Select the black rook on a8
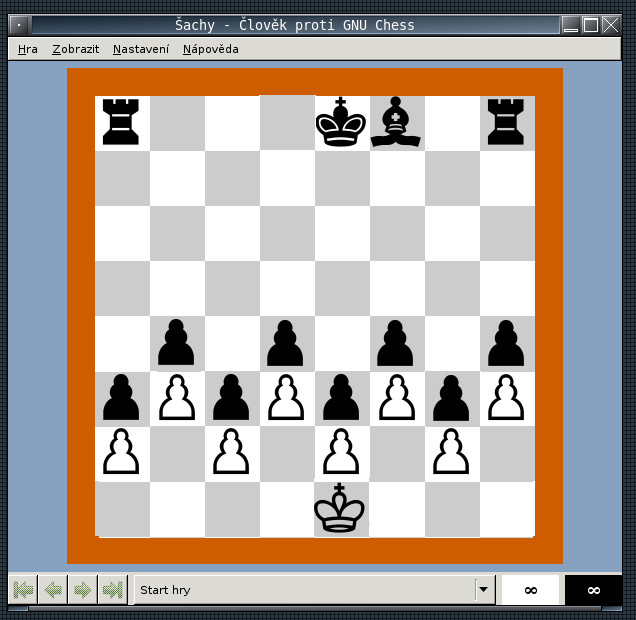The height and width of the screenshot is (620, 636). coord(121,122)
